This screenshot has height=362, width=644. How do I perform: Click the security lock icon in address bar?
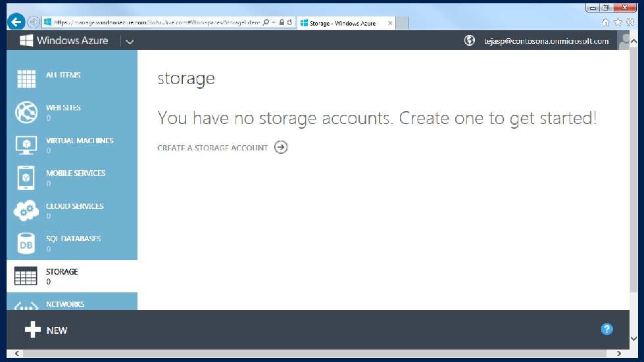pyautogui.click(x=282, y=22)
